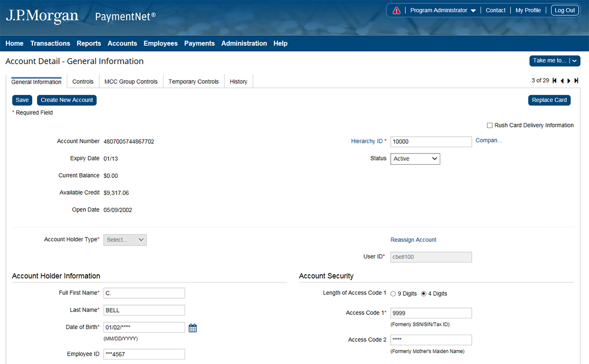The width and height of the screenshot is (589, 364).
Task: Switch to the MCC Group Controls tab
Action: [131, 82]
